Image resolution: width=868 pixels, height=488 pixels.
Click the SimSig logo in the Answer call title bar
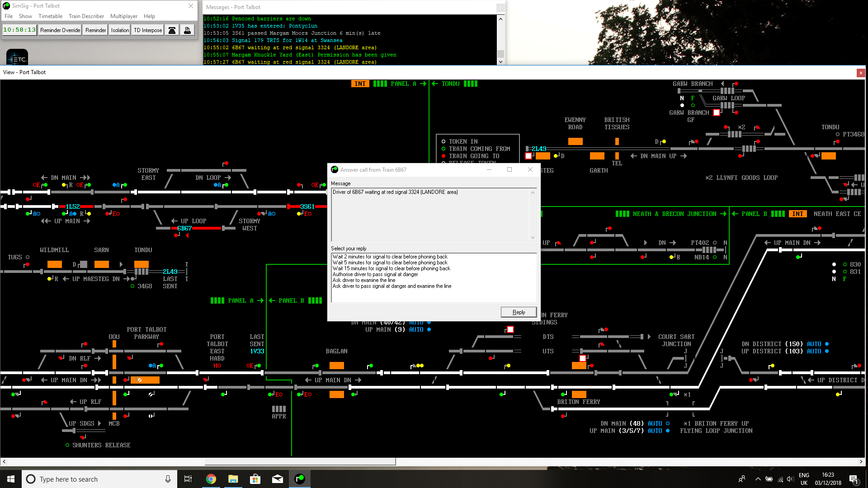[335, 169]
